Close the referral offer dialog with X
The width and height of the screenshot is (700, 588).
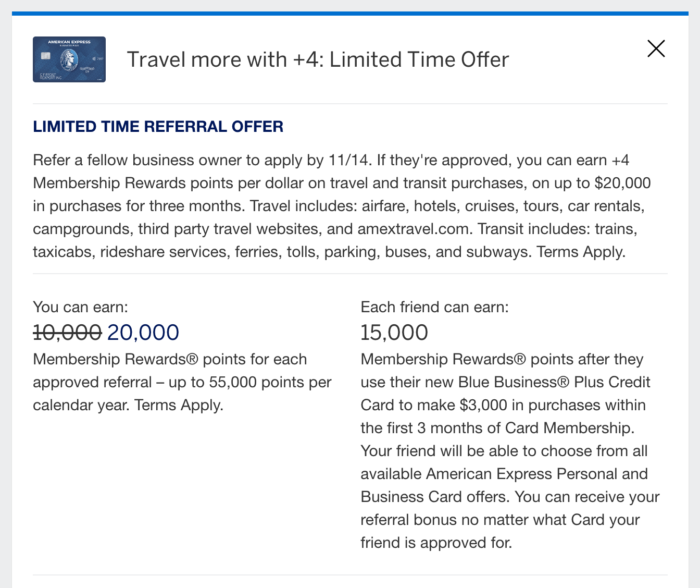(x=656, y=48)
